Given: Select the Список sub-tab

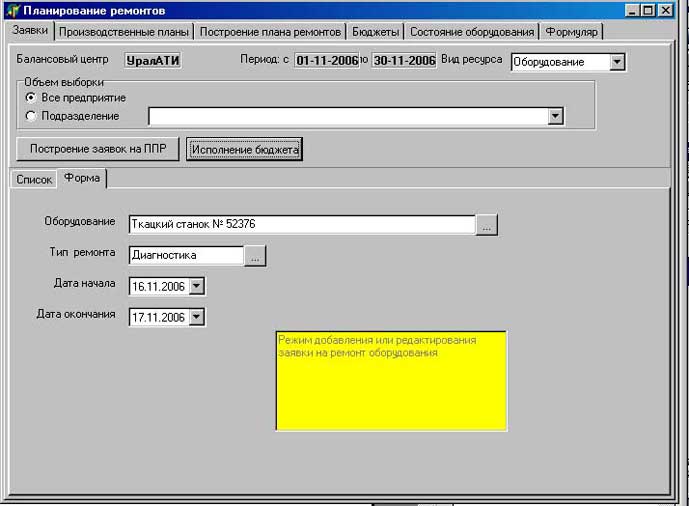Looking at the screenshot, I should tap(34, 180).
